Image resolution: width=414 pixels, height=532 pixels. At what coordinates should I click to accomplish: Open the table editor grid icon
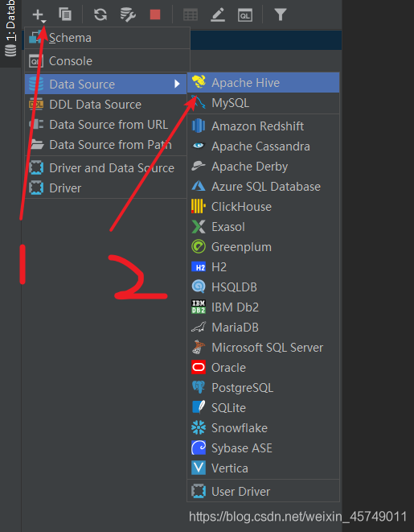coord(191,15)
